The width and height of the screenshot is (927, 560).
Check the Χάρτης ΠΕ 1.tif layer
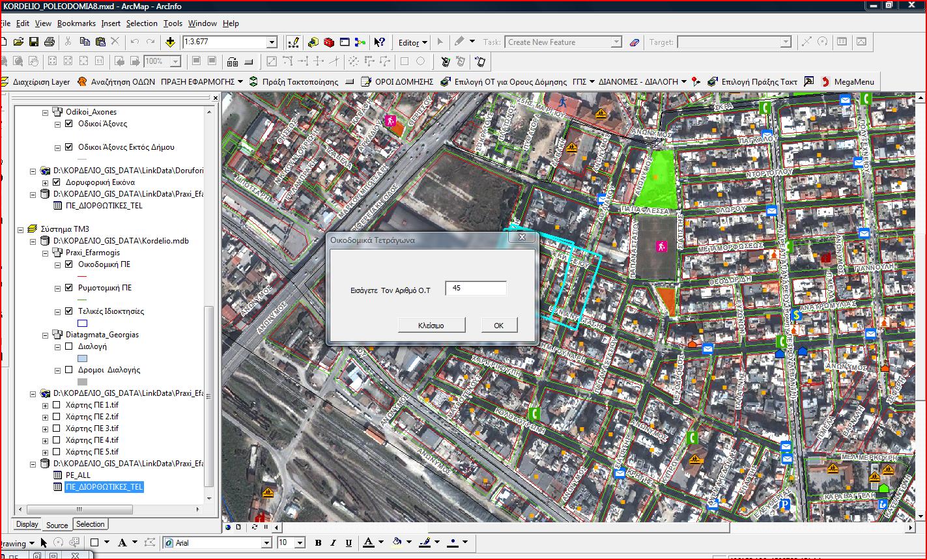click(x=57, y=405)
